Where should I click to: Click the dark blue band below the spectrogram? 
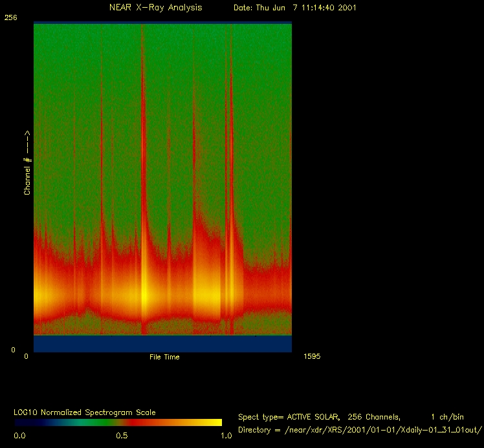click(x=162, y=344)
